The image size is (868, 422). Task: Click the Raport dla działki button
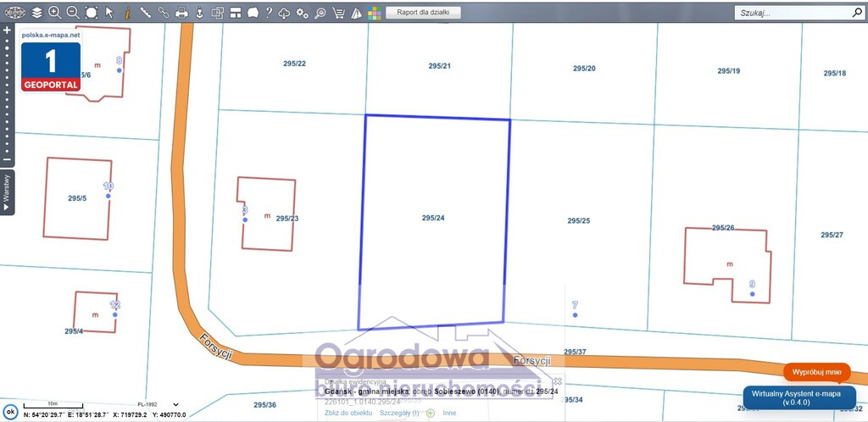(424, 12)
